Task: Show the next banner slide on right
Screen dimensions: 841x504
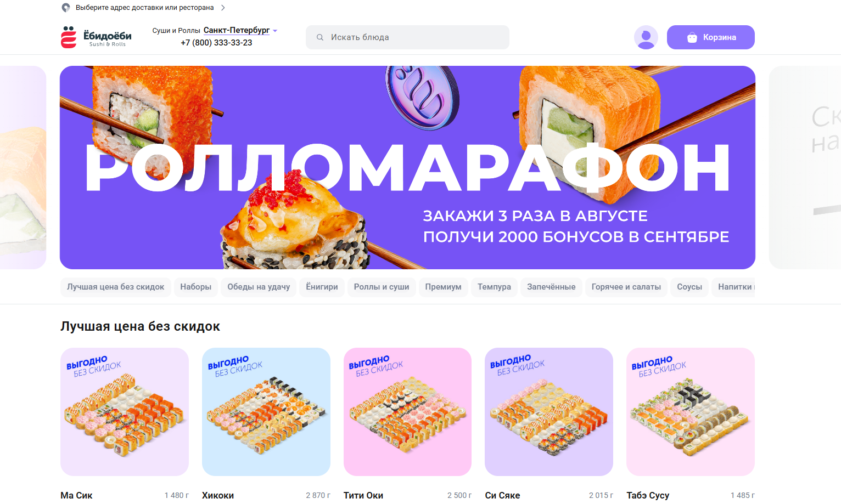Action: click(805, 167)
